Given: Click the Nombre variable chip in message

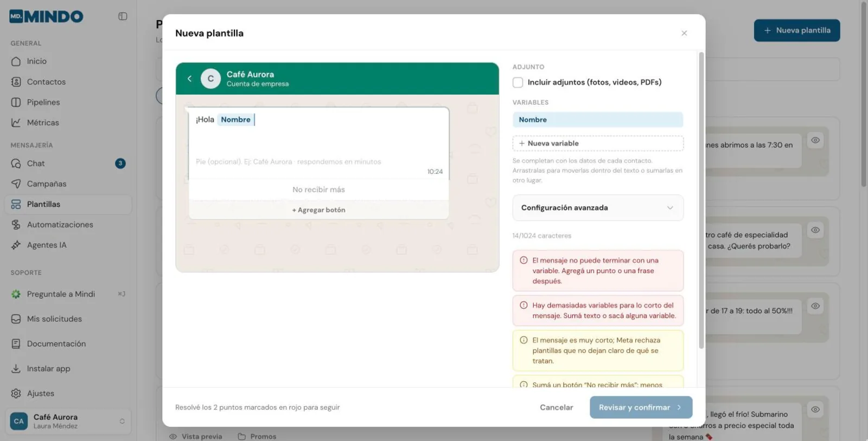Looking at the screenshot, I should tap(235, 119).
